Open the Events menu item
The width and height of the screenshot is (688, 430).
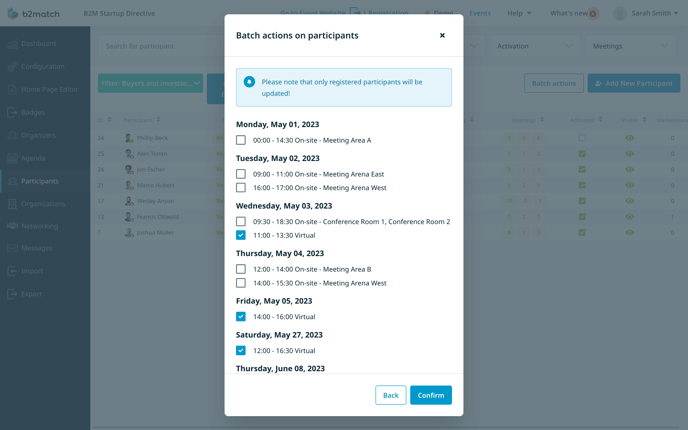point(480,13)
